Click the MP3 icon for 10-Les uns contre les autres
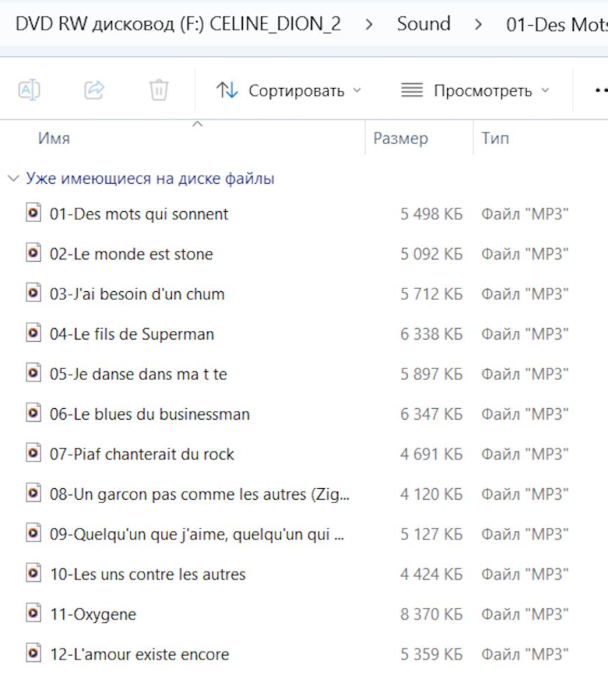The height and width of the screenshot is (700, 608). tap(34, 573)
